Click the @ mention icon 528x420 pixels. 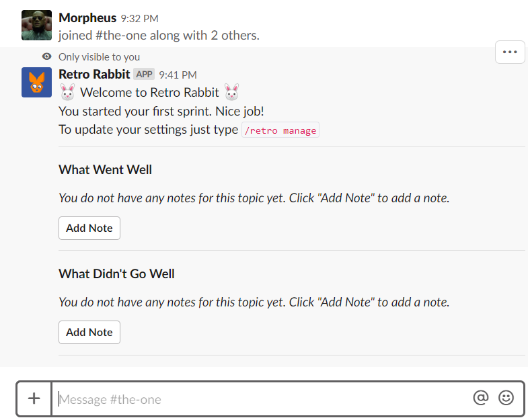click(x=480, y=398)
